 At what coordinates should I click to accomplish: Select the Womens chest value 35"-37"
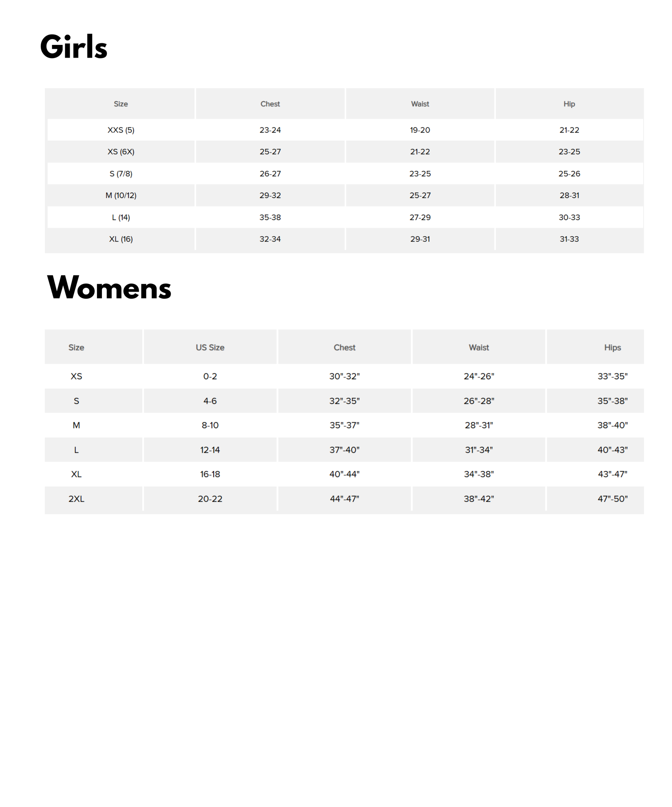(x=344, y=425)
